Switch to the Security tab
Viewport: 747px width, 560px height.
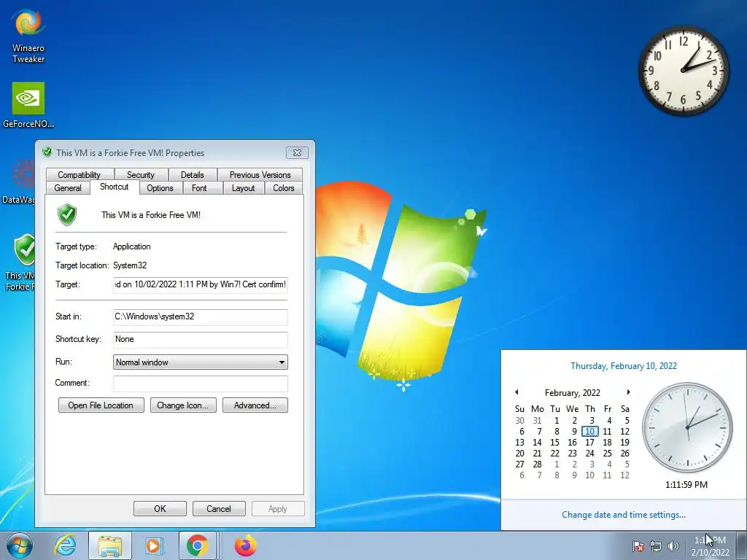click(x=141, y=175)
